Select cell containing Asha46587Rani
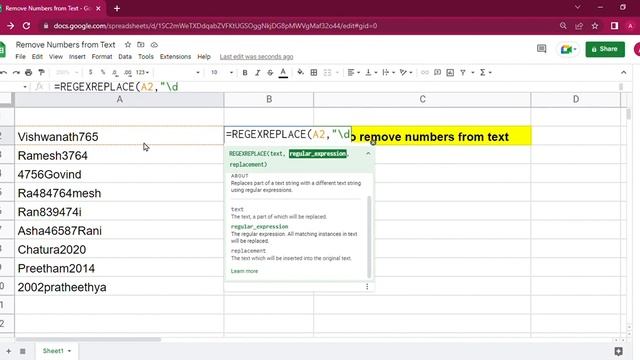Screen dimensions: 640x360 point(119,231)
